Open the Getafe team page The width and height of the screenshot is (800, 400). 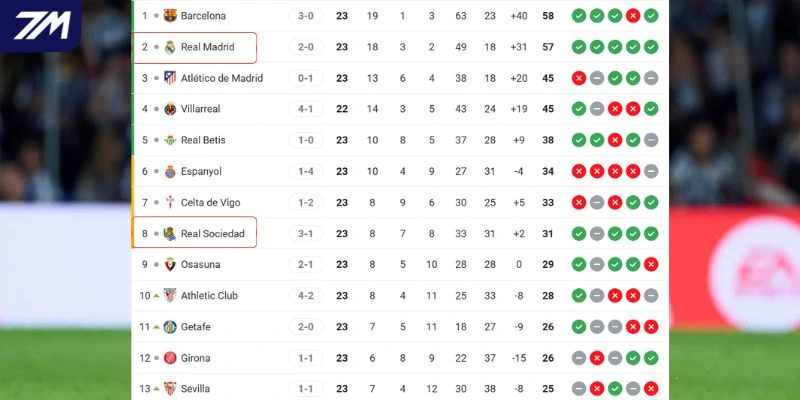196,327
